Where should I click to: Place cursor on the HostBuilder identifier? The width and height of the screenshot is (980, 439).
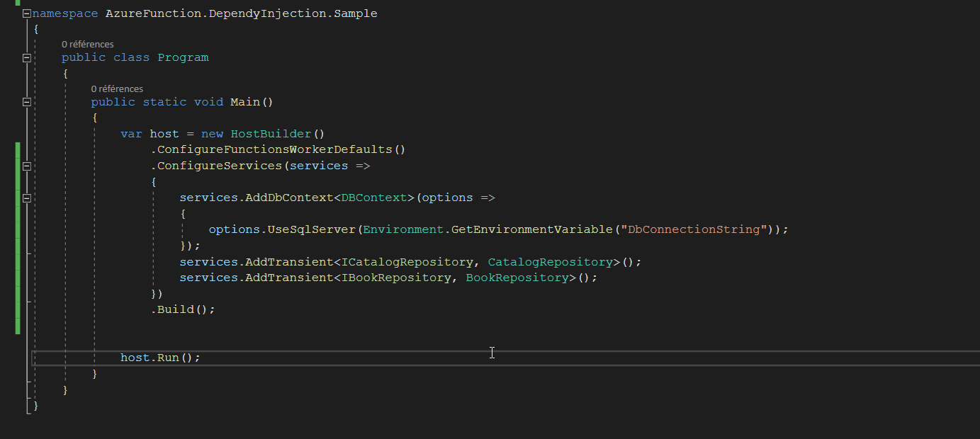tap(271, 133)
